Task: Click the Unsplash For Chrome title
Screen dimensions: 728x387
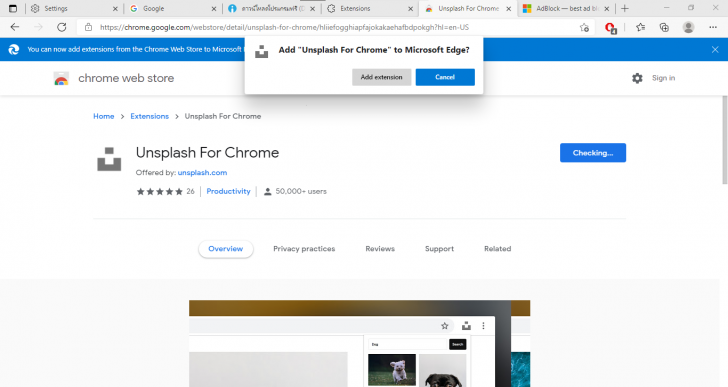Action: pyautogui.click(x=207, y=153)
